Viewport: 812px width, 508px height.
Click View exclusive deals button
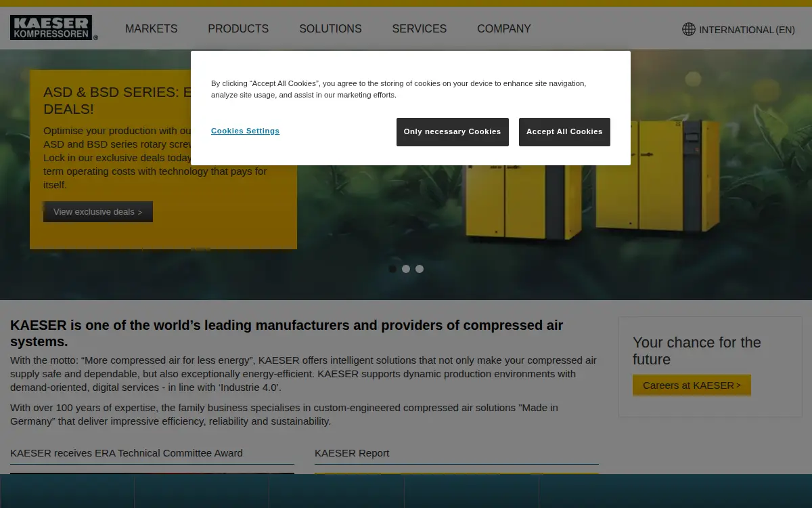[98, 211]
